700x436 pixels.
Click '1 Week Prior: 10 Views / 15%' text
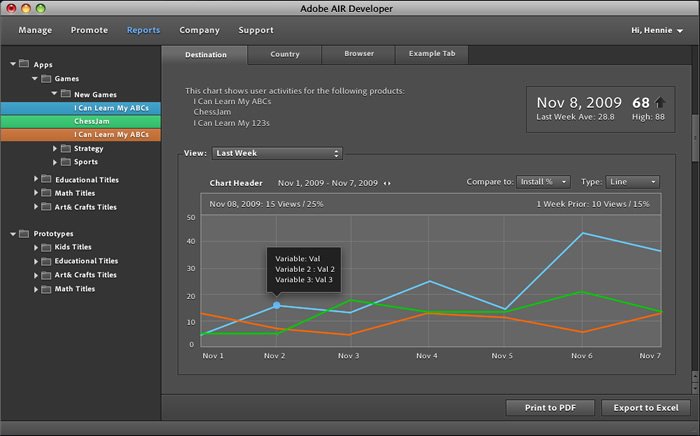[x=593, y=204]
